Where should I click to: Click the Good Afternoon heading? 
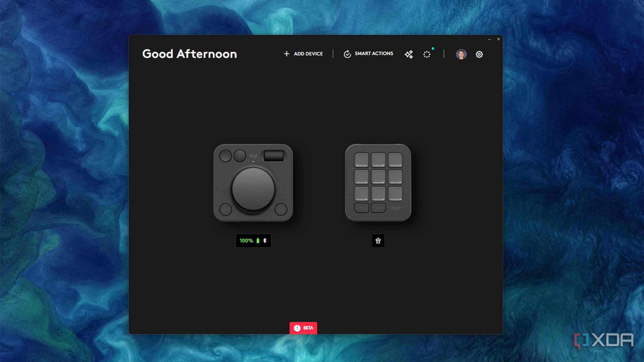[x=190, y=54]
